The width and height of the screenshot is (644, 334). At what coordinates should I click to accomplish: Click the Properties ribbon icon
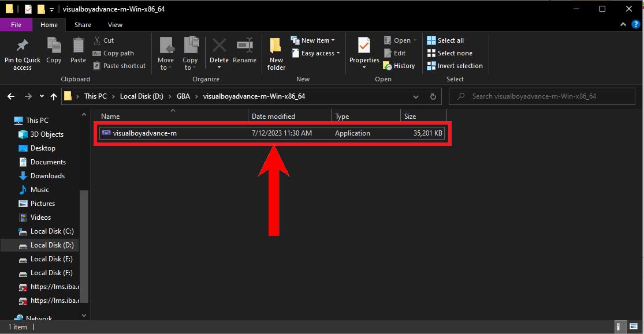click(x=364, y=45)
